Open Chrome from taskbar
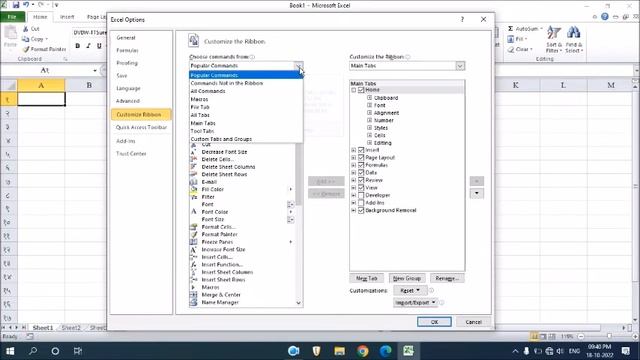The image size is (640, 360). coord(362,351)
